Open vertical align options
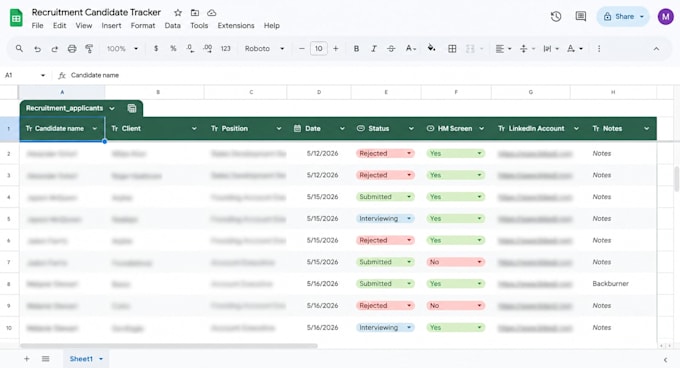Screen dimensions: 680x368 (x=527, y=49)
